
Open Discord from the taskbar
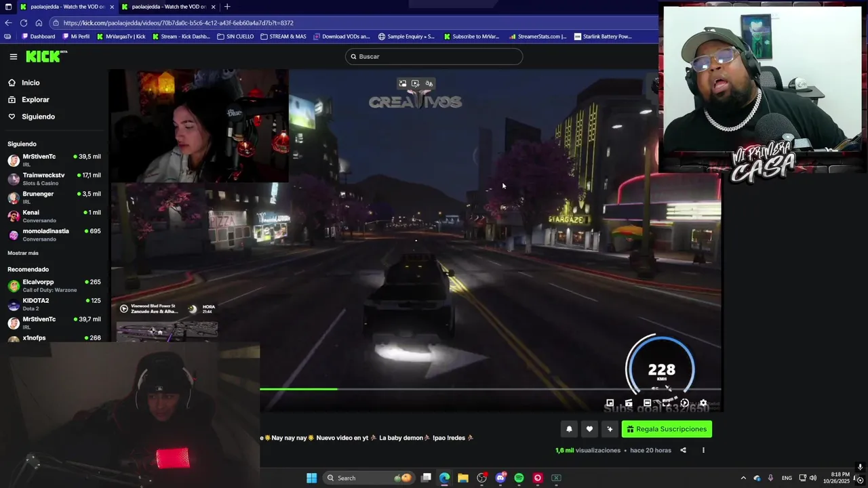(500, 478)
